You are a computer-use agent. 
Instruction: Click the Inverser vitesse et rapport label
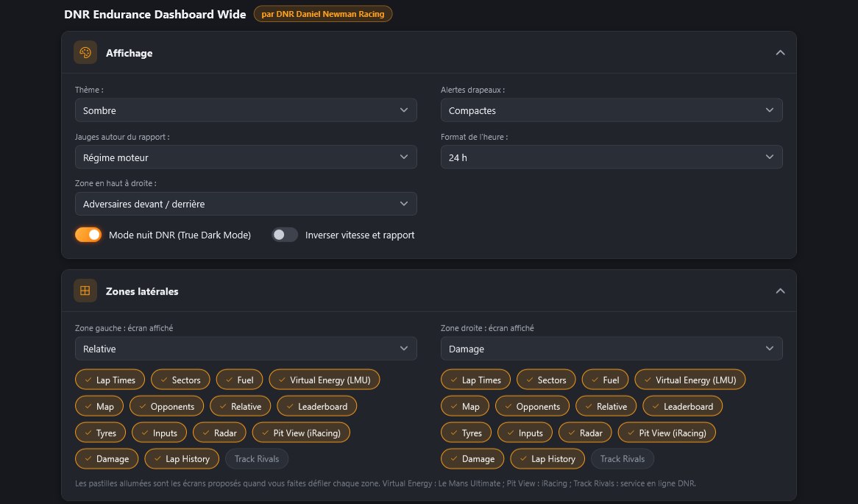pos(360,235)
